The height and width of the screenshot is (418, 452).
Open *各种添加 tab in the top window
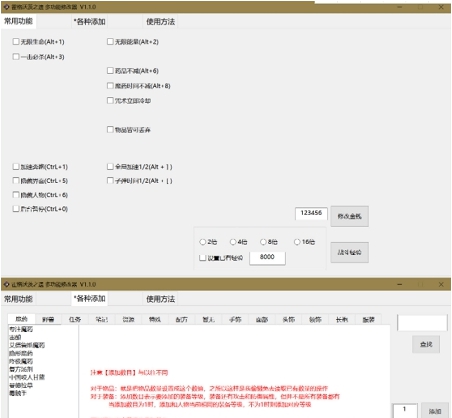point(90,22)
